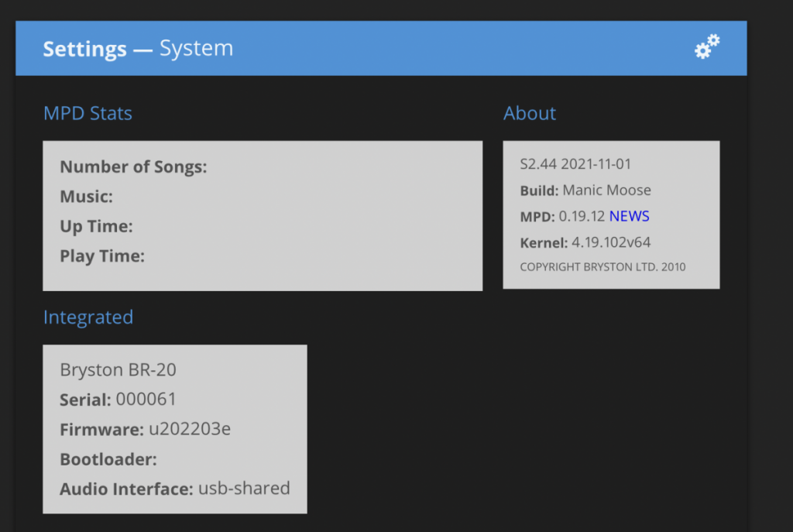Click the Kernel 4.19.102v64 line

tap(585, 242)
